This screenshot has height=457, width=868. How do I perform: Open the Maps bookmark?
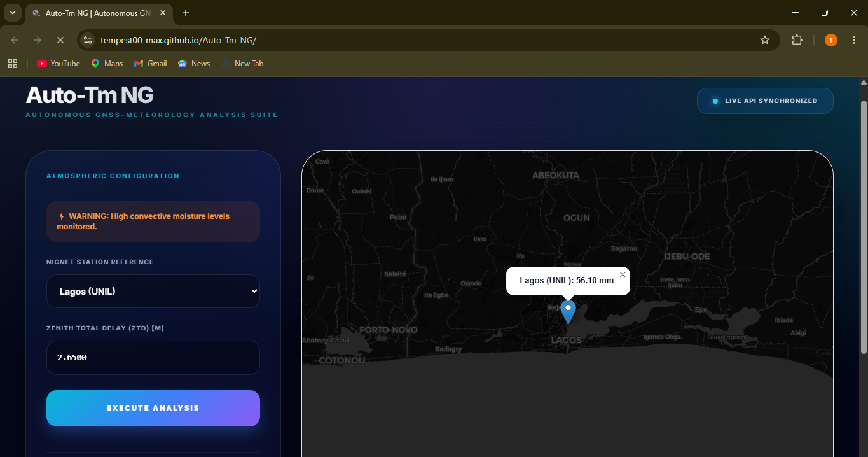pos(107,64)
